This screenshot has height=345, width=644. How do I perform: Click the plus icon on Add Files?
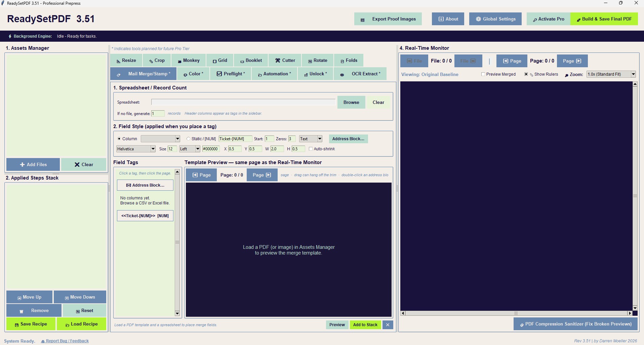point(23,165)
